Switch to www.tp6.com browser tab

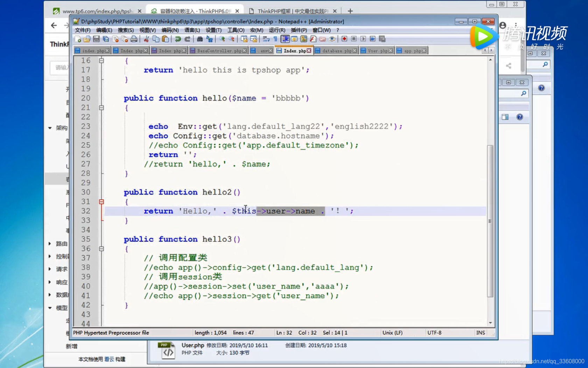coord(97,11)
